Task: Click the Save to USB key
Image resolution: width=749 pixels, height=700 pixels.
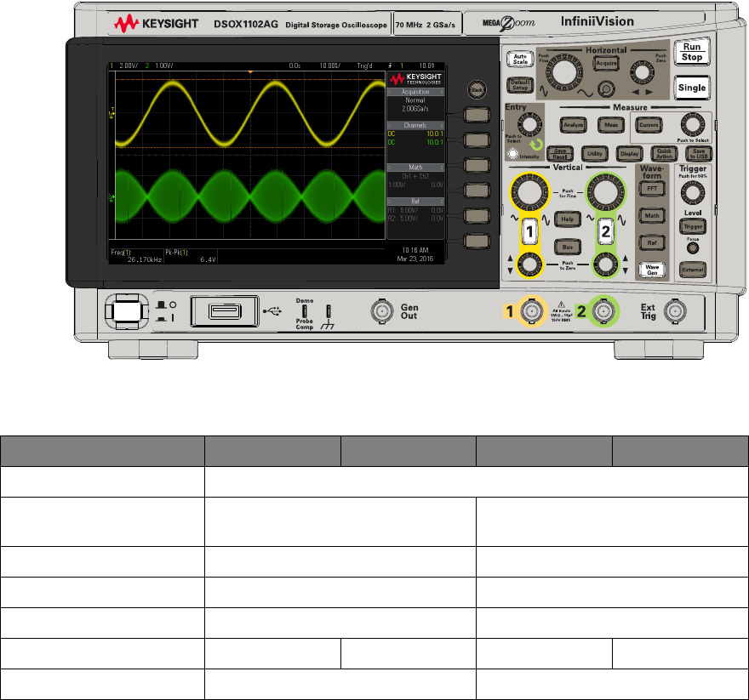Action: pos(699,154)
